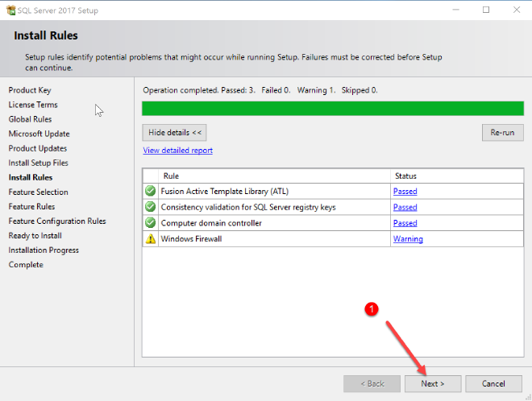
Task: Open Passed link for consistency validation rule
Action: pyautogui.click(x=405, y=207)
